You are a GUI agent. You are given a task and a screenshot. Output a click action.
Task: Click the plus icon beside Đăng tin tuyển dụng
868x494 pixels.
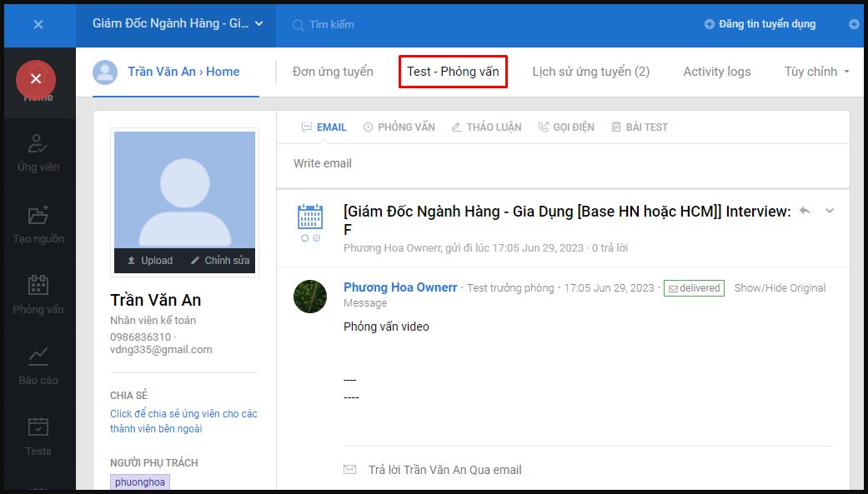(709, 24)
